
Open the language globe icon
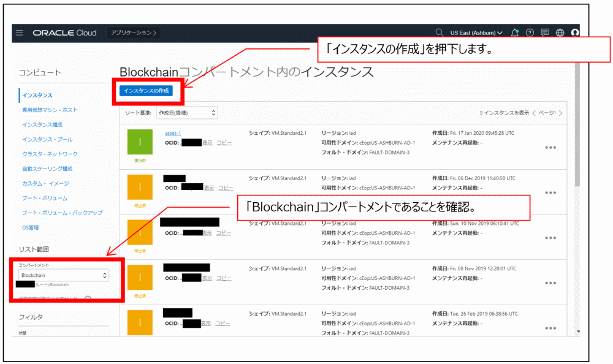[x=560, y=33]
